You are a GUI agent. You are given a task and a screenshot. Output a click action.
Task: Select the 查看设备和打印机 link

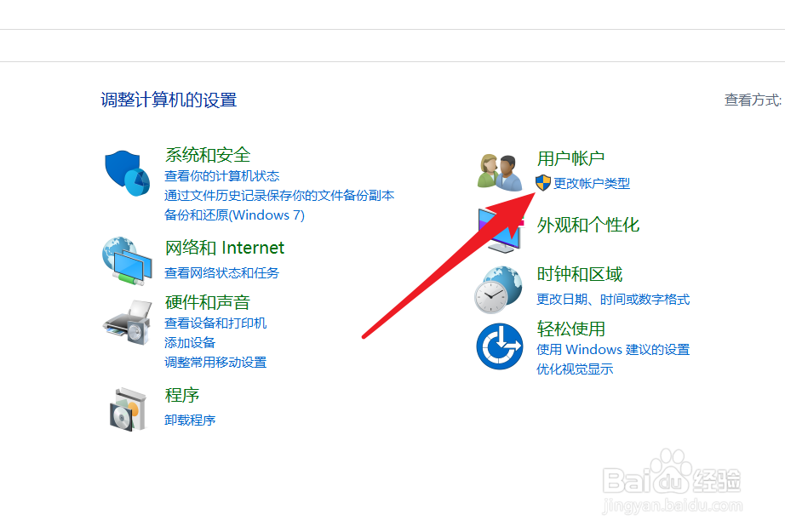(215, 323)
